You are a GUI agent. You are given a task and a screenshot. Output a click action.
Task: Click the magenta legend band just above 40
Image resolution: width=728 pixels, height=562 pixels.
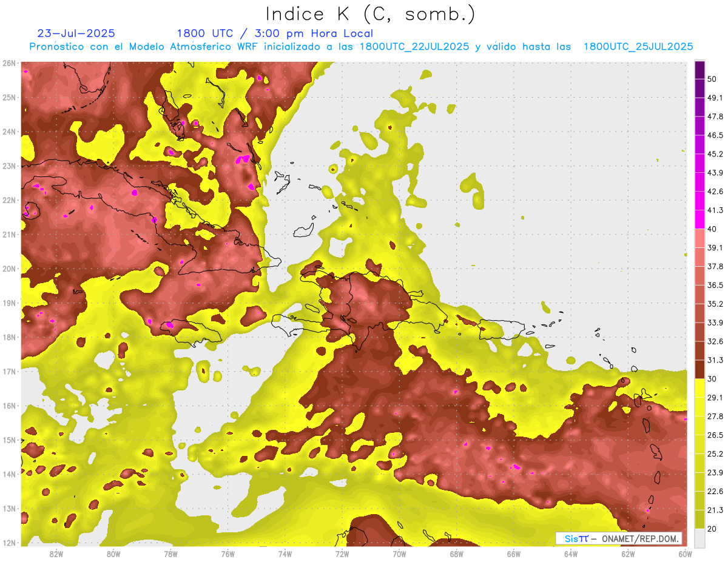(699, 219)
